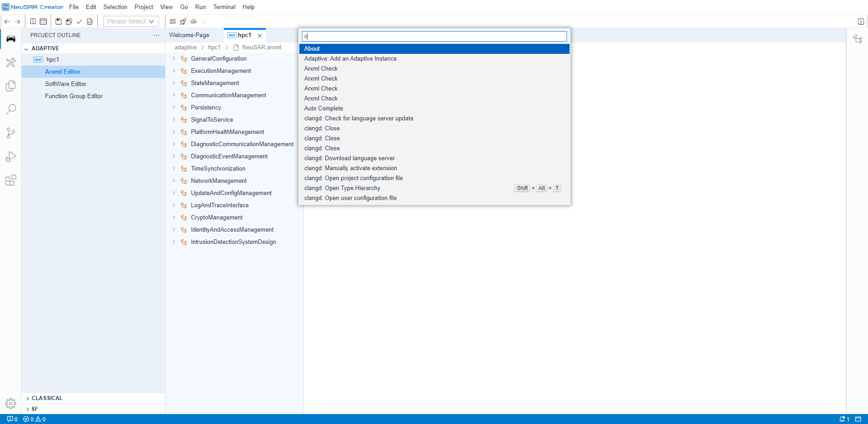
Task: Open the Source Control sidebar icon
Action: point(11,133)
